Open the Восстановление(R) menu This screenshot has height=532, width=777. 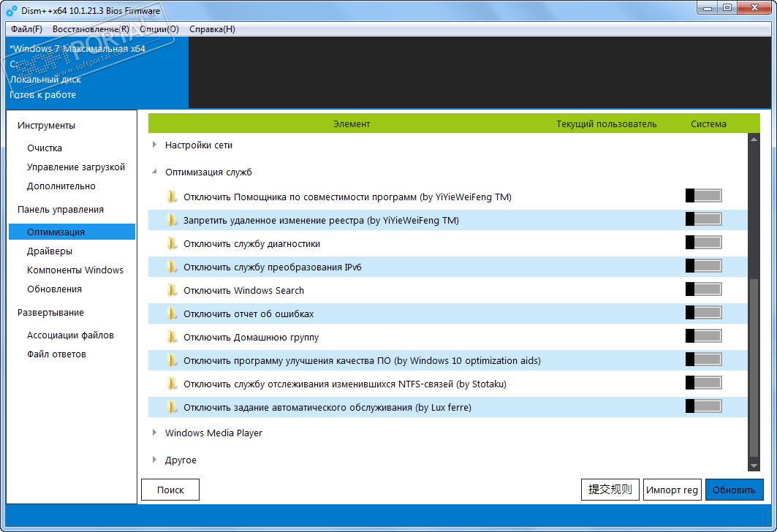pos(91,29)
